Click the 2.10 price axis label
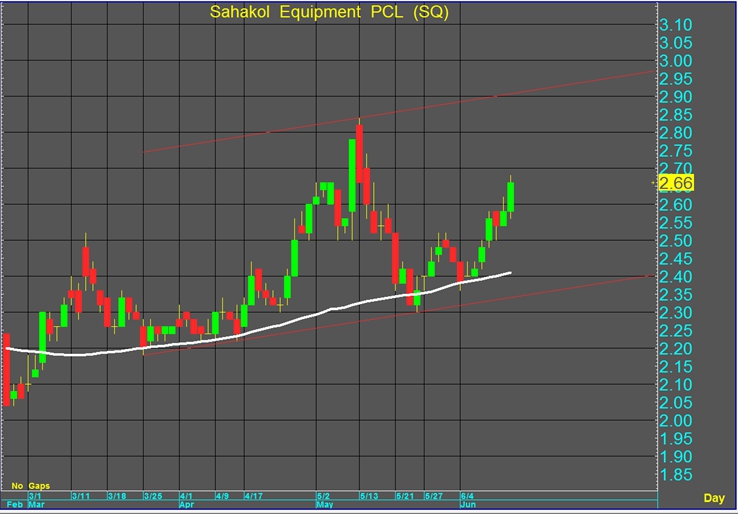The height and width of the screenshot is (514, 738). tap(676, 385)
